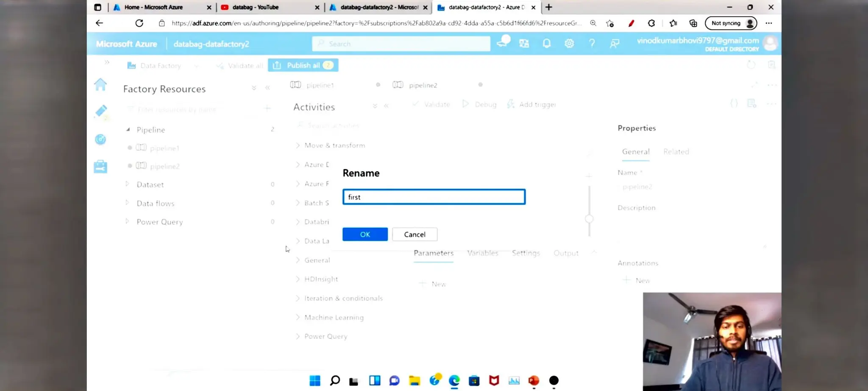Open the notifications bell icon
868x391 pixels.
pos(547,43)
